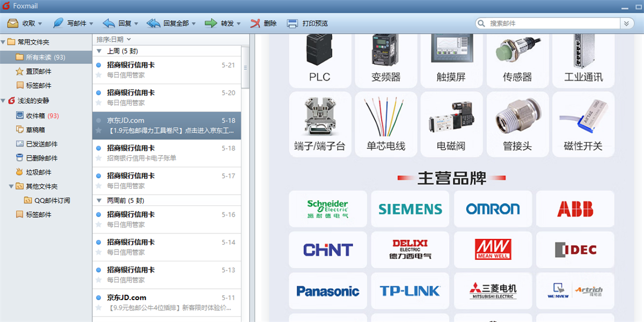The image size is (644, 322).
Task: Click the mail list scrollbar thumb
Action: (x=245, y=67)
